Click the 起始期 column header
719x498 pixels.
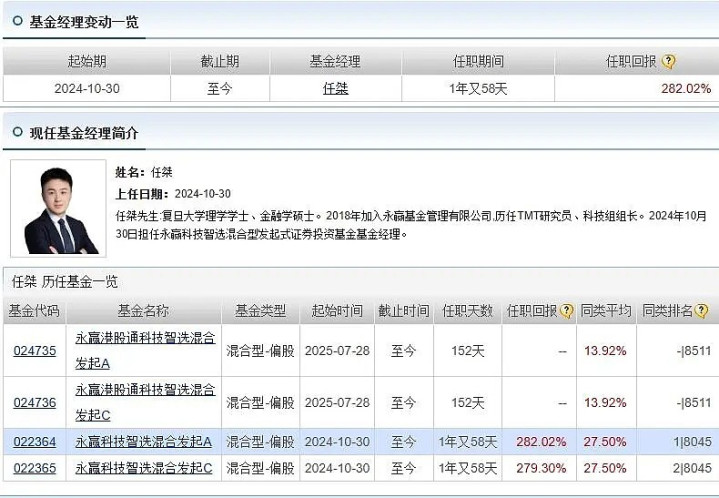(87, 61)
